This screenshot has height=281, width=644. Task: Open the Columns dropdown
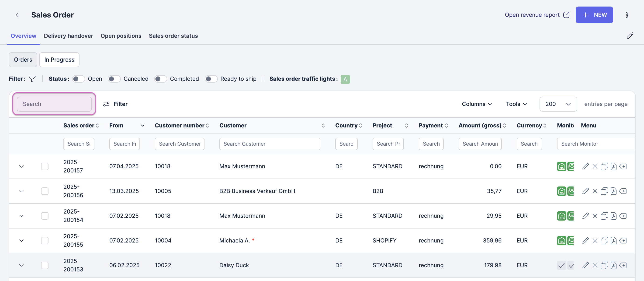477,104
